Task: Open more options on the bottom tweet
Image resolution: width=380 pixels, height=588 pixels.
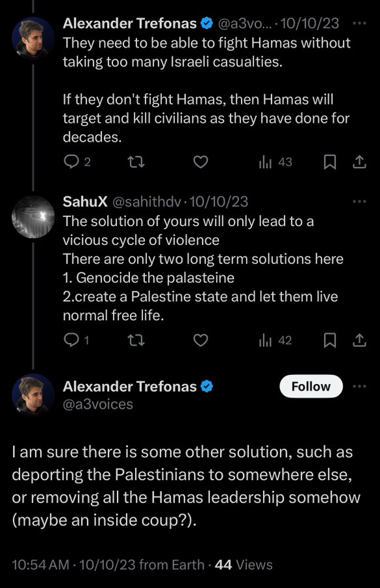Action: (x=360, y=387)
